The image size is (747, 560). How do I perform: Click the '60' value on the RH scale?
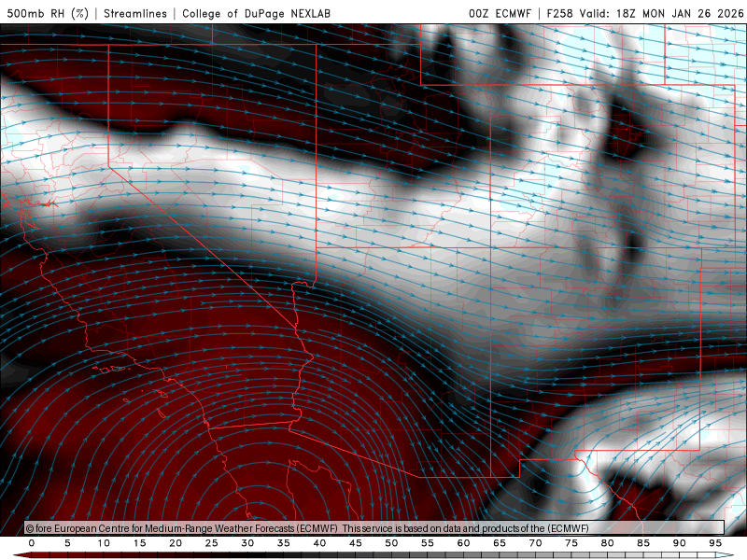pos(463,543)
